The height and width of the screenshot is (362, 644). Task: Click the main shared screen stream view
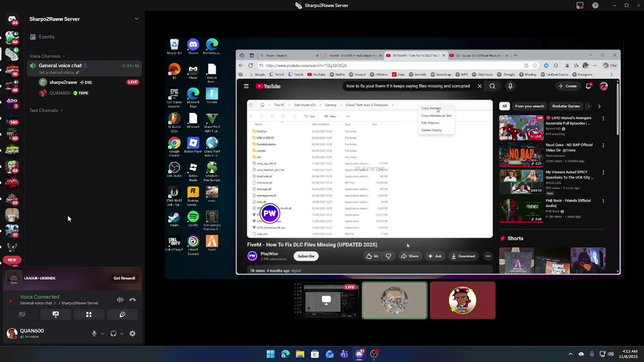(394, 158)
